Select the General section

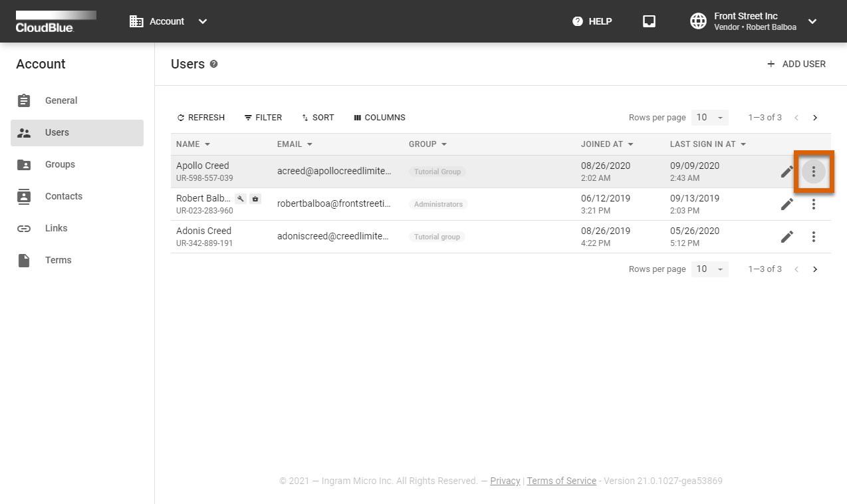pos(61,100)
